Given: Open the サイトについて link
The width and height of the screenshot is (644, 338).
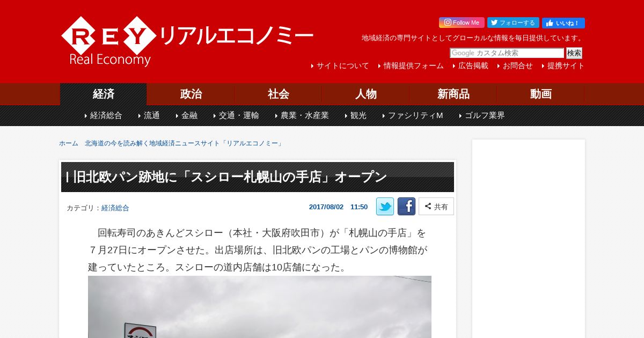Looking at the screenshot, I should 342,66.
